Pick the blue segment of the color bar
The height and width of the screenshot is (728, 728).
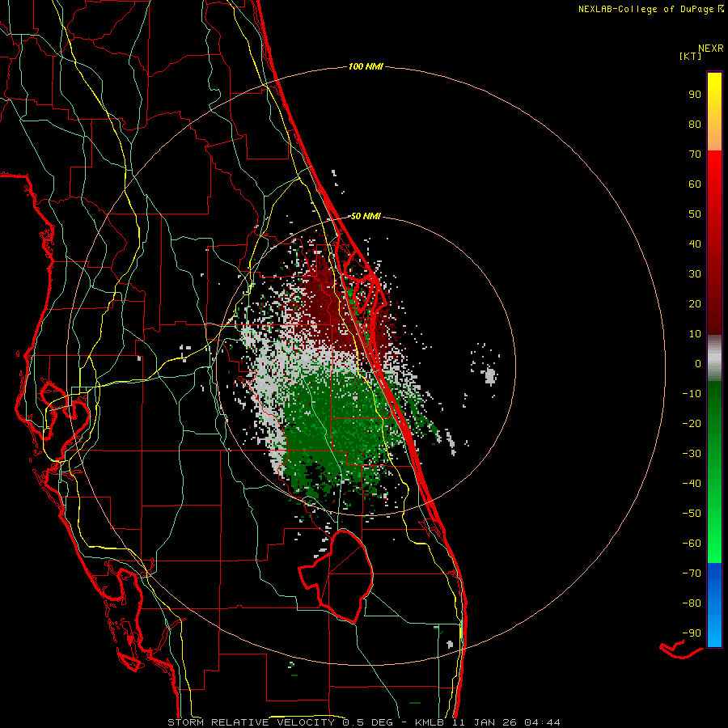point(714,605)
